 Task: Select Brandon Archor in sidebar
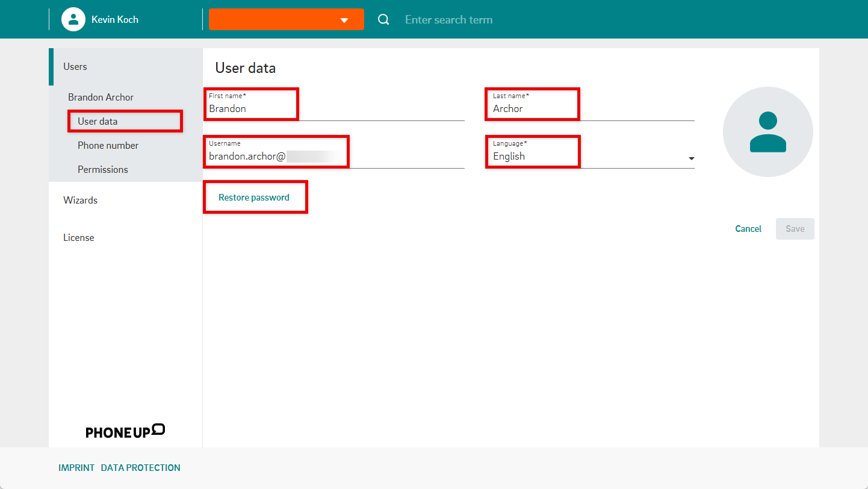(x=101, y=97)
